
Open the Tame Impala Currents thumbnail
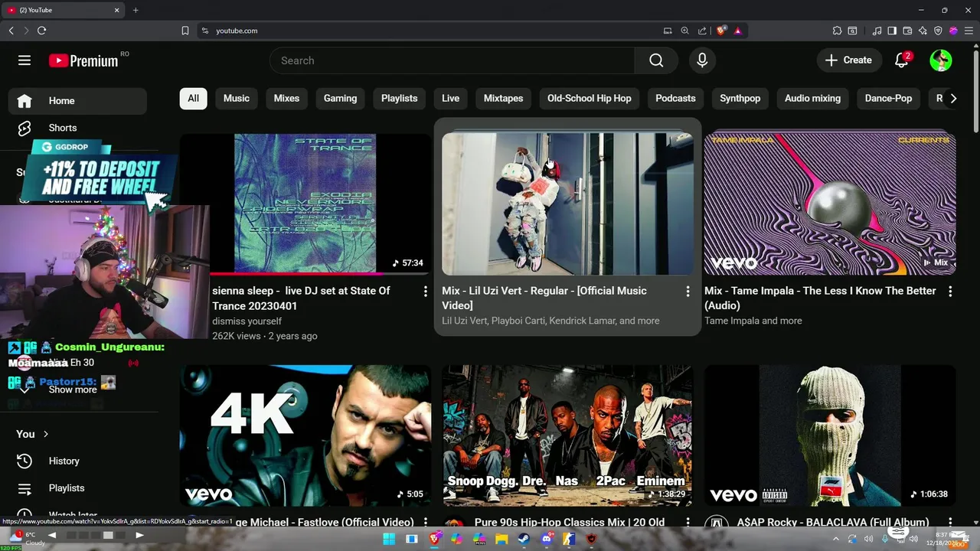click(830, 204)
